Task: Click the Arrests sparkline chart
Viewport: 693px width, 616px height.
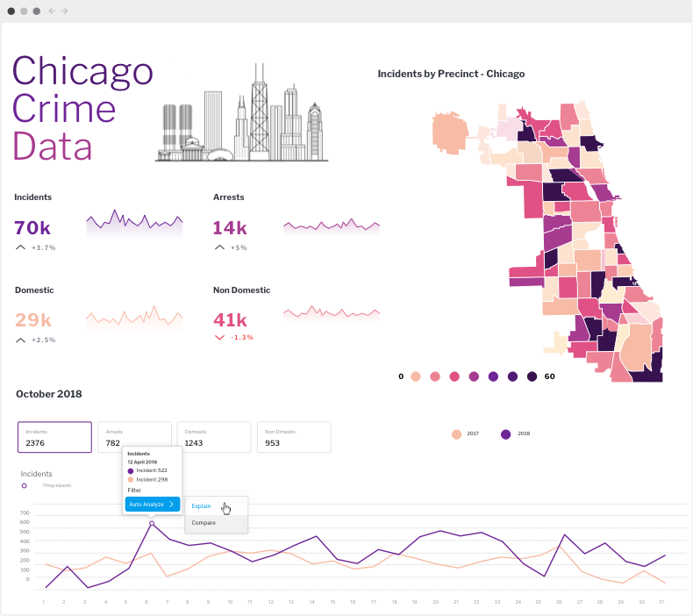Action: click(332, 226)
